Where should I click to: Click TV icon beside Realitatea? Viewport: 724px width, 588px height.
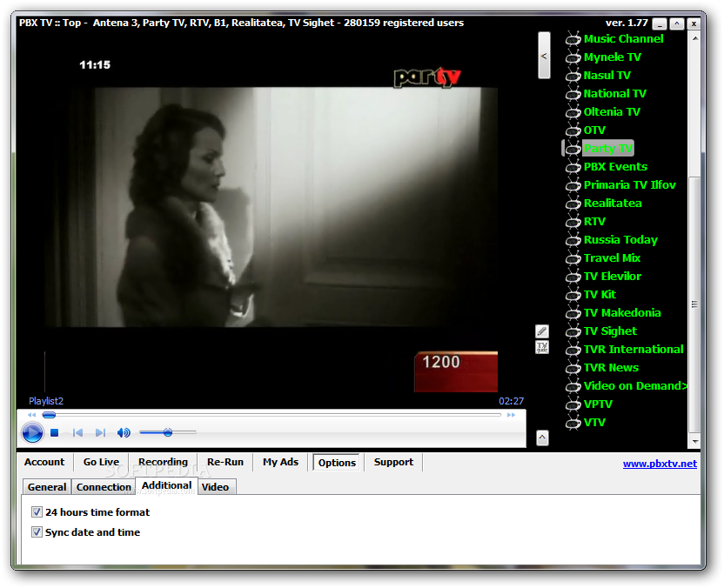[573, 203]
